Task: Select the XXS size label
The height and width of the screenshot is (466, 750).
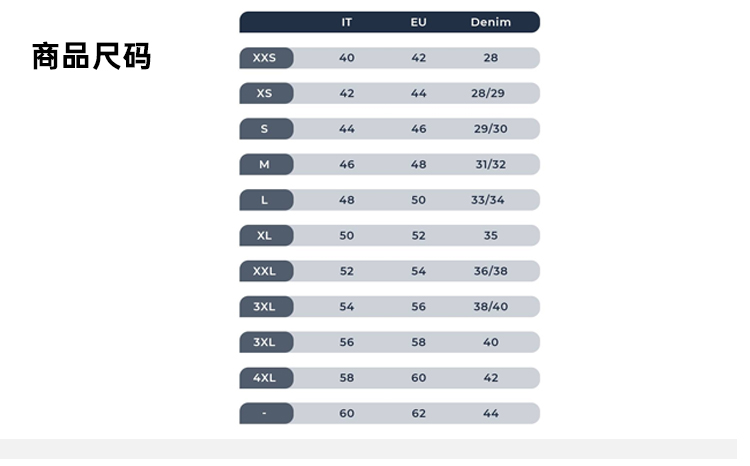Action: 265,58
